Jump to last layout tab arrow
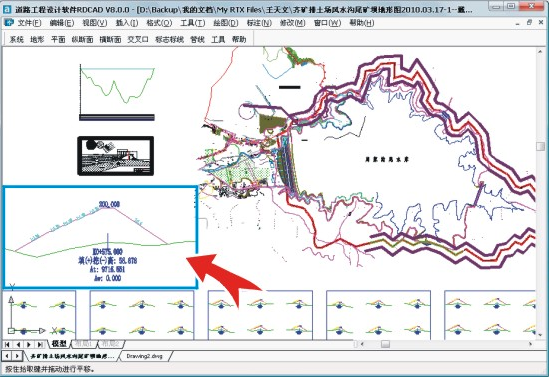The image size is (551, 379). [40, 344]
